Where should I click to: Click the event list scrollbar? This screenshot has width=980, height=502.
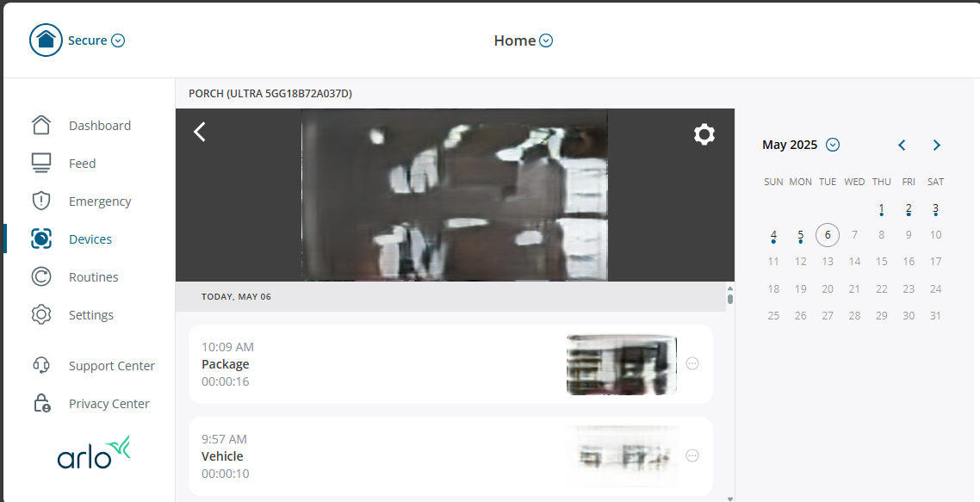tap(729, 297)
